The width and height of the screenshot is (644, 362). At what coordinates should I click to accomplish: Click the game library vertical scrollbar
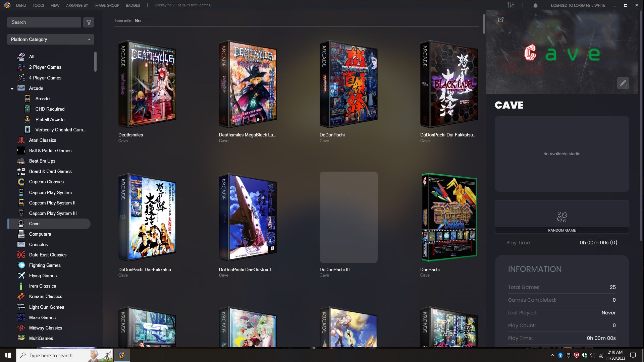point(484,24)
